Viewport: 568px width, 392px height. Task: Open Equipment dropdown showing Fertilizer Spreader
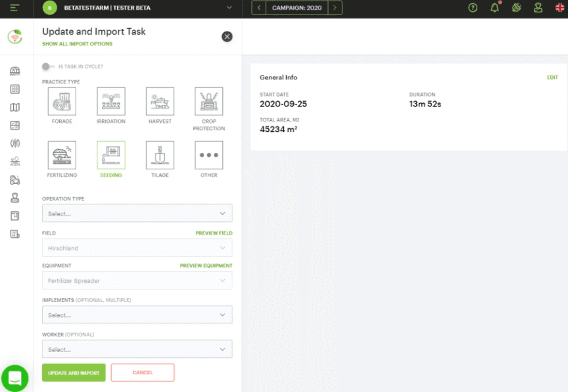click(137, 280)
